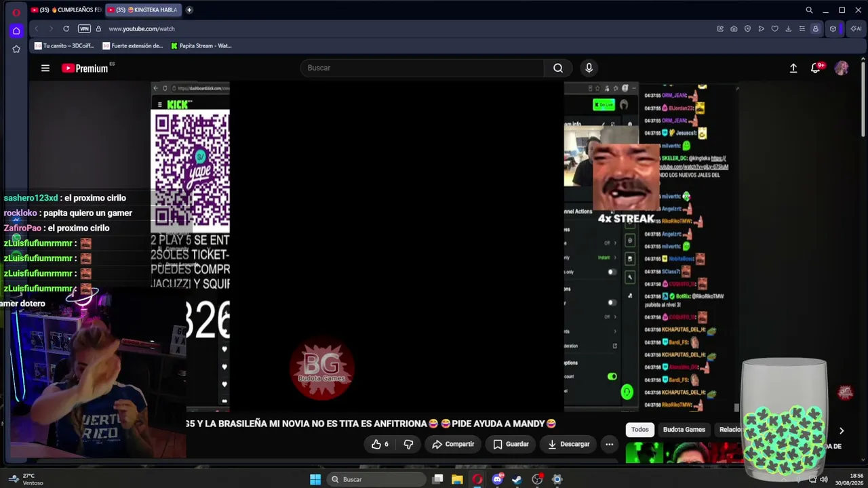
Task: Open the YouTube guide hamburger menu
Action: tap(45, 68)
